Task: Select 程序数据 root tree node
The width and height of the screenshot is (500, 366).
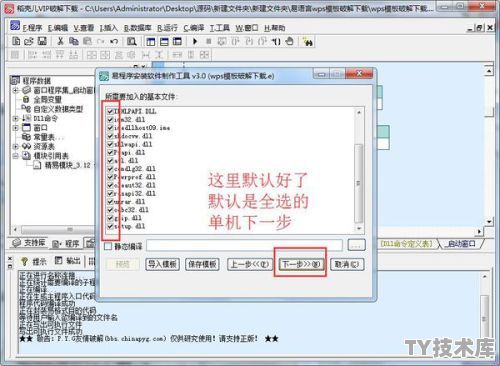Action: 37,81
